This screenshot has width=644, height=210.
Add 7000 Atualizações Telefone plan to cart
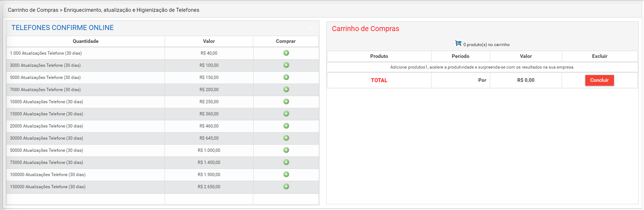tap(286, 89)
